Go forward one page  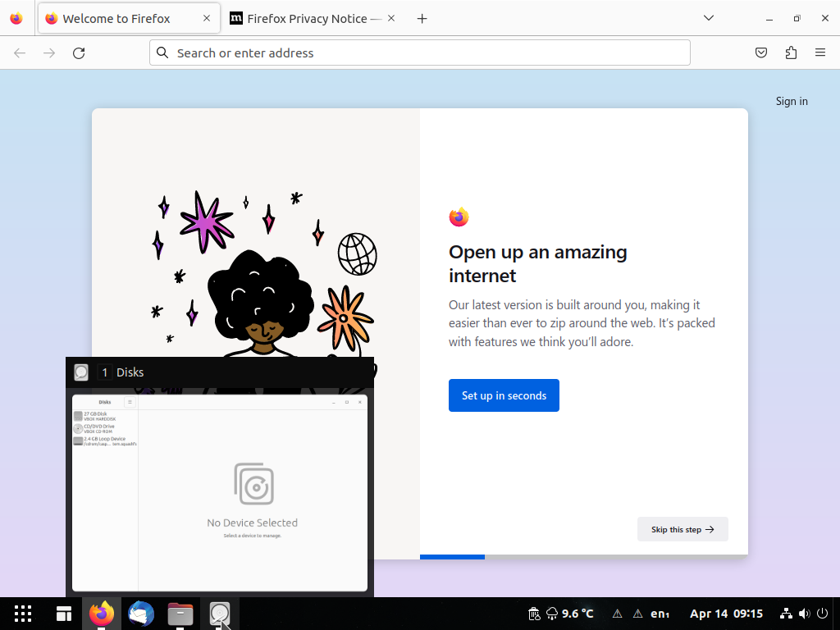tap(49, 52)
